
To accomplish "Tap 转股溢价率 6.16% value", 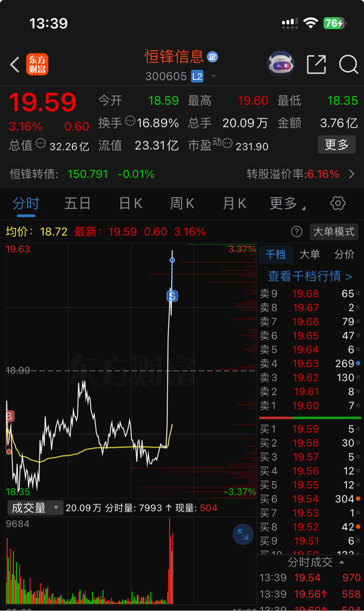I will 323,174.
